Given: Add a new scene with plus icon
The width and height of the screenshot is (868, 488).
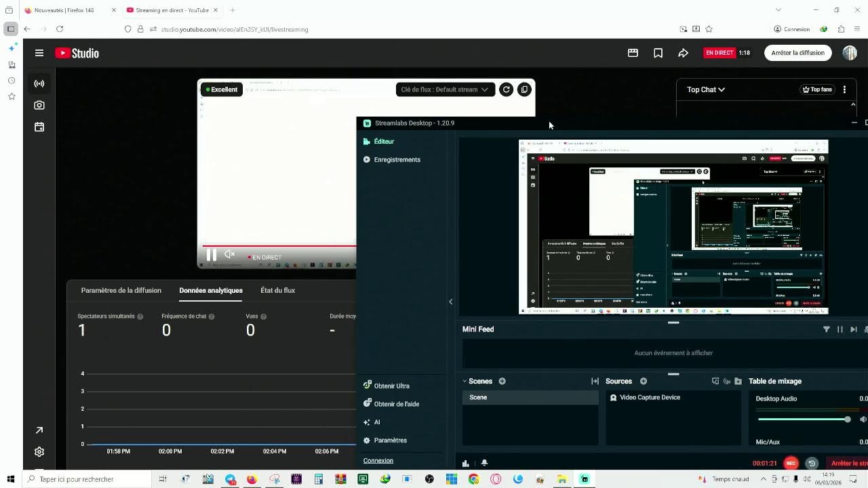Looking at the screenshot, I should point(502,381).
